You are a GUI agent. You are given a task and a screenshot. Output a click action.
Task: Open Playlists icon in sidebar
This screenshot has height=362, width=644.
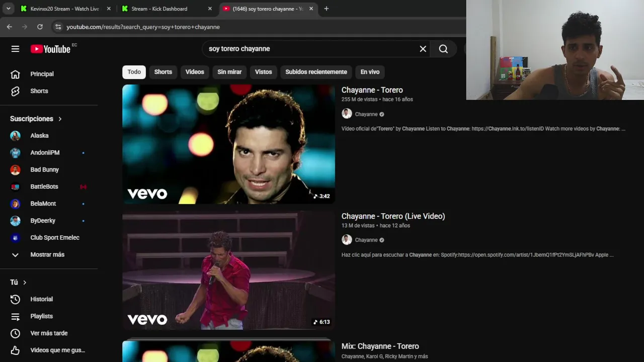click(15, 316)
